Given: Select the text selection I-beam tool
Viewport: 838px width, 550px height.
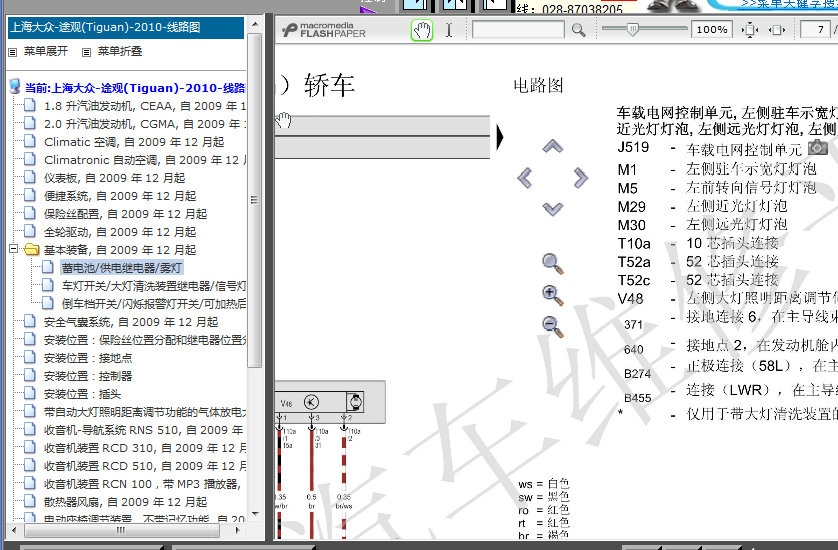Looking at the screenshot, I should [449, 30].
